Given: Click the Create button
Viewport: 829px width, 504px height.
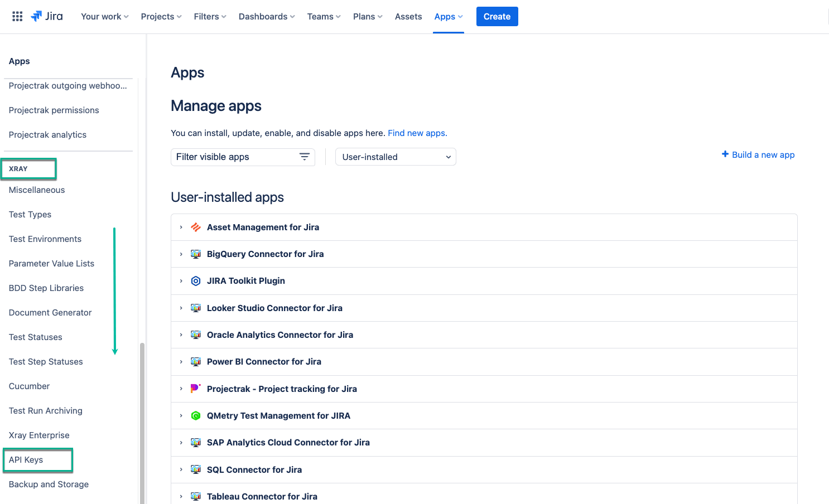Looking at the screenshot, I should click(497, 17).
